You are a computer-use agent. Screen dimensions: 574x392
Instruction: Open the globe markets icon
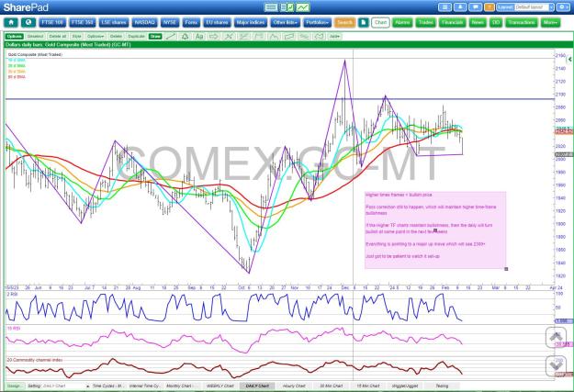(x=28, y=23)
